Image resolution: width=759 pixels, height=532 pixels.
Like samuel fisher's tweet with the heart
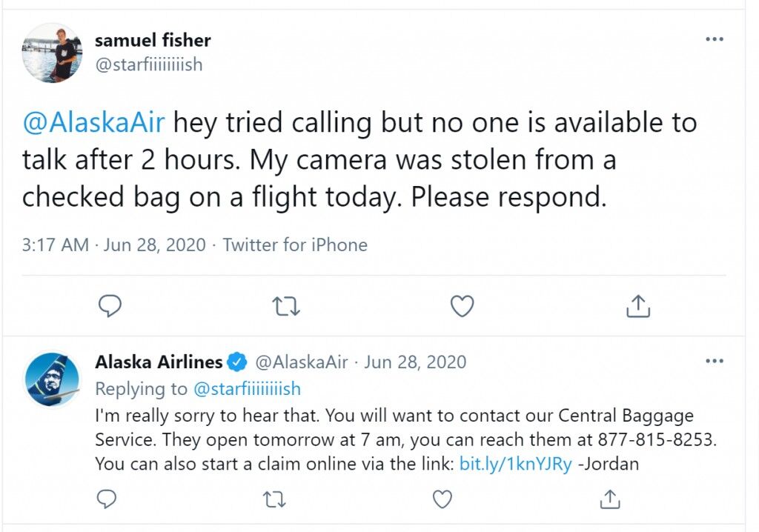point(463,306)
